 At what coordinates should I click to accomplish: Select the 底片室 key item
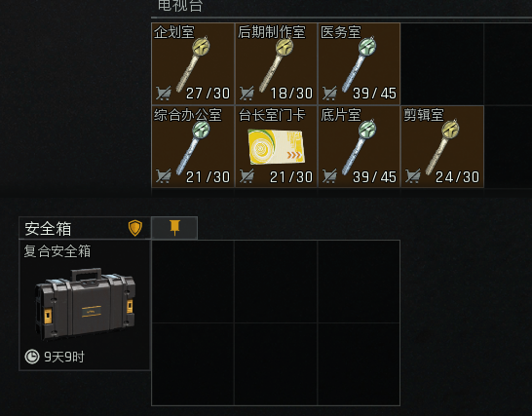359,146
